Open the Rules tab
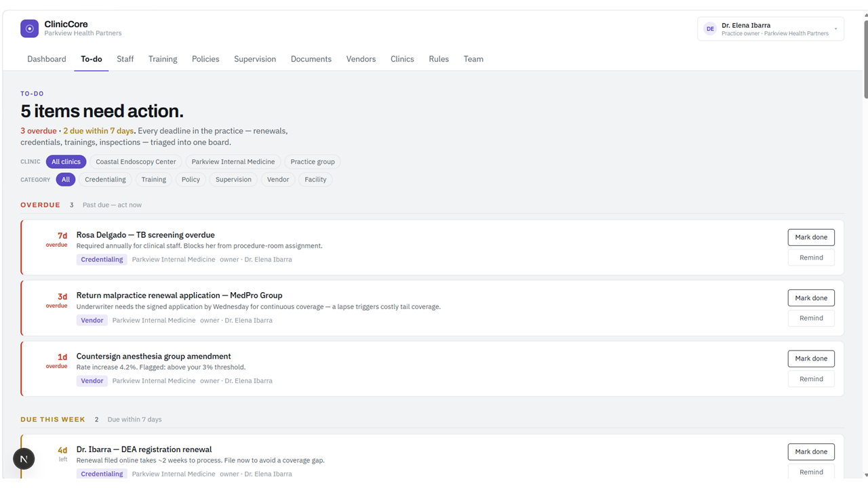 coord(439,59)
